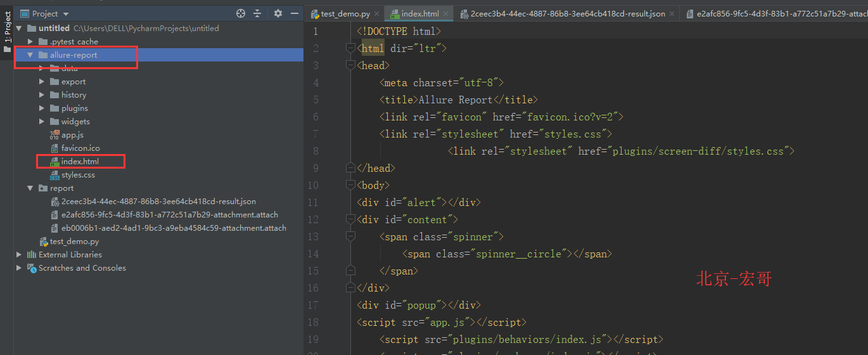Expand the data folder arrow
This screenshot has width=868, height=355.
click(x=41, y=68)
